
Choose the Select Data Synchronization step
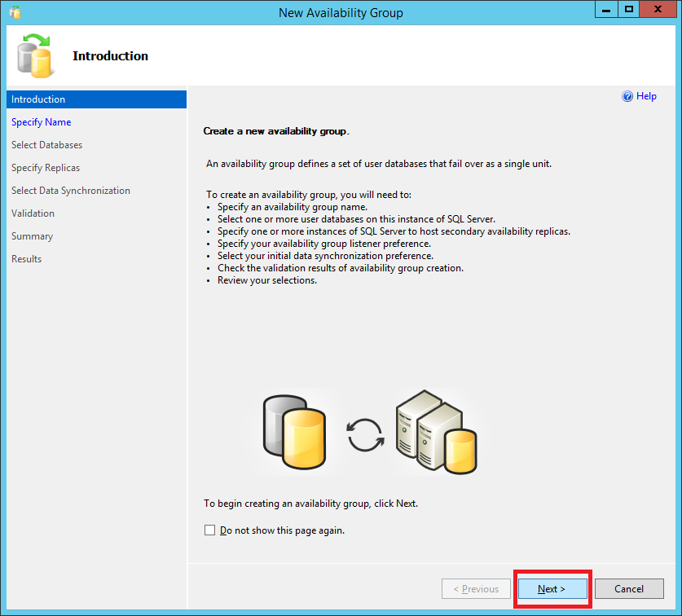point(71,191)
